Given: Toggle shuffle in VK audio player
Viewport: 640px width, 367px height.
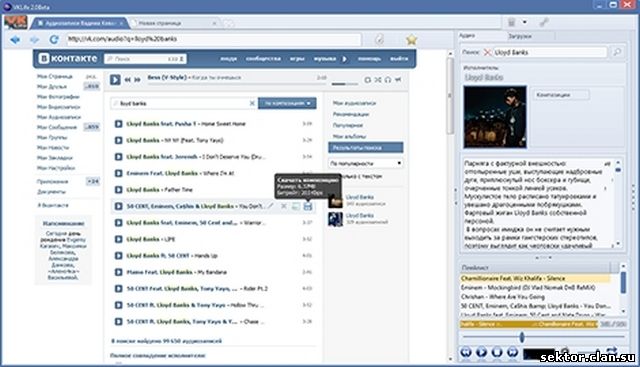Looking at the screenshot, I should pyautogui.click(x=378, y=80).
